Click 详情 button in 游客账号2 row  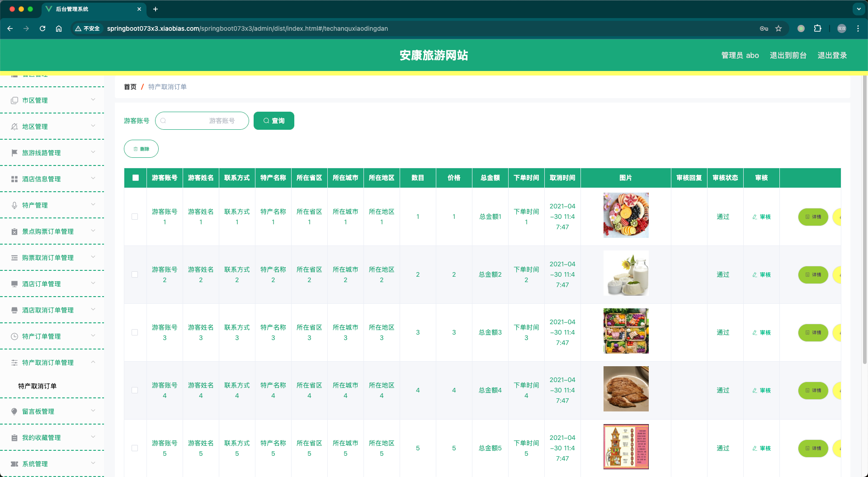pos(813,275)
